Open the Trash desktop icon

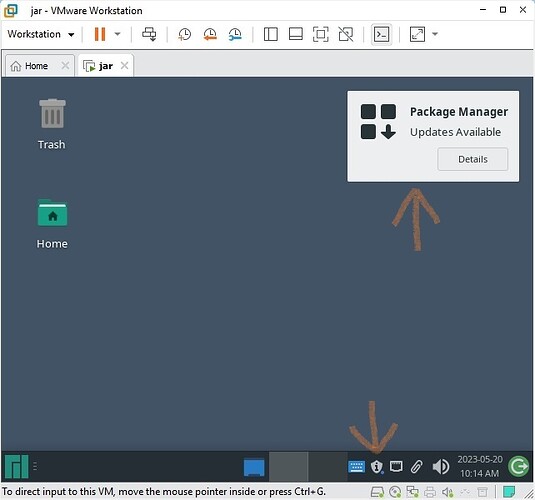point(52,124)
